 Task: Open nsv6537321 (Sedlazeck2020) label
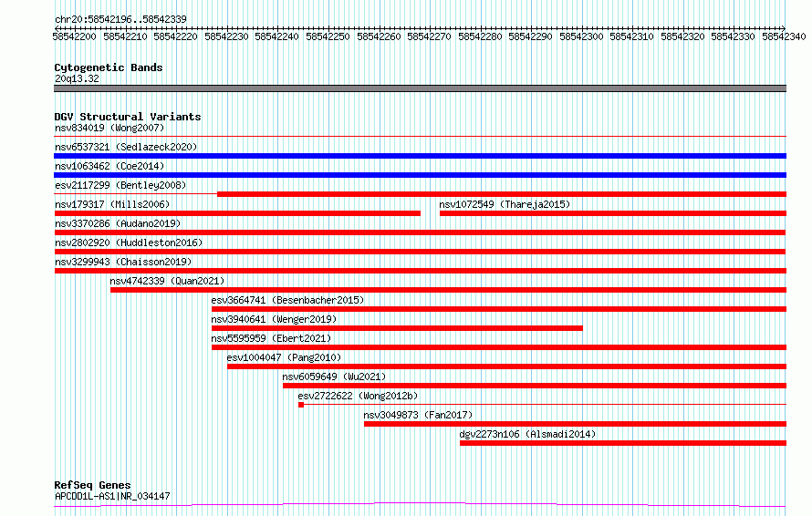tap(126, 147)
